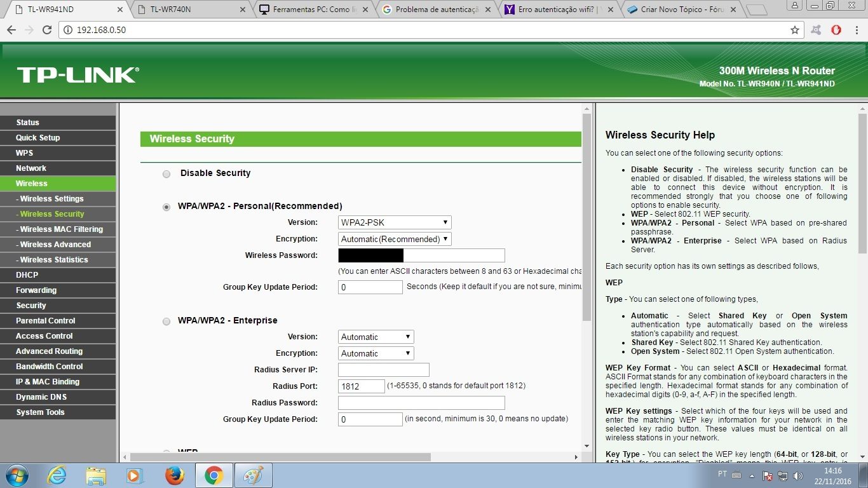Open Wireless MAC Filtering submenu

click(58, 229)
